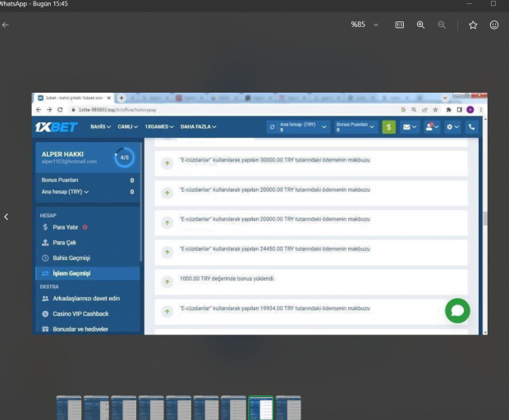This screenshot has height=420, width=509.
Task: Open the CANLI menu
Action: coord(127,126)
